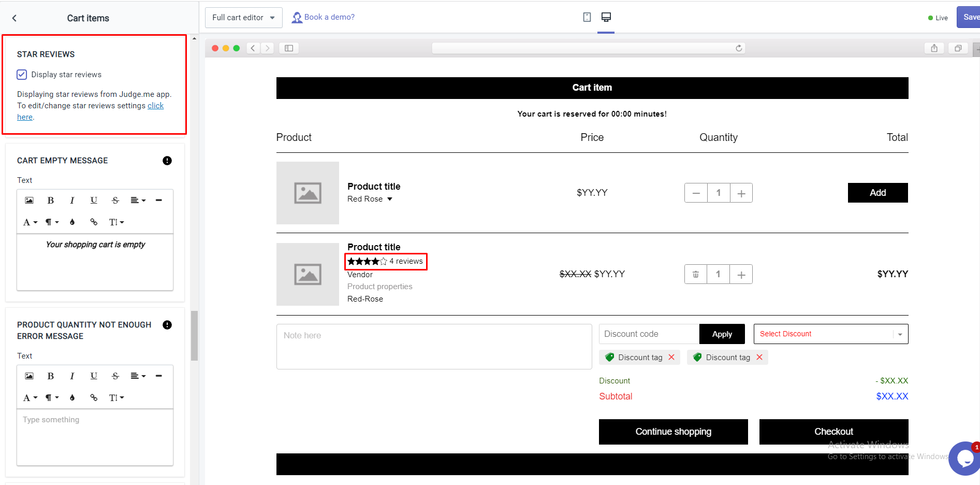Toggle underline in Cart Empty Message editor
This screenshot has height=485, width=980.
[x=94, y=201]
